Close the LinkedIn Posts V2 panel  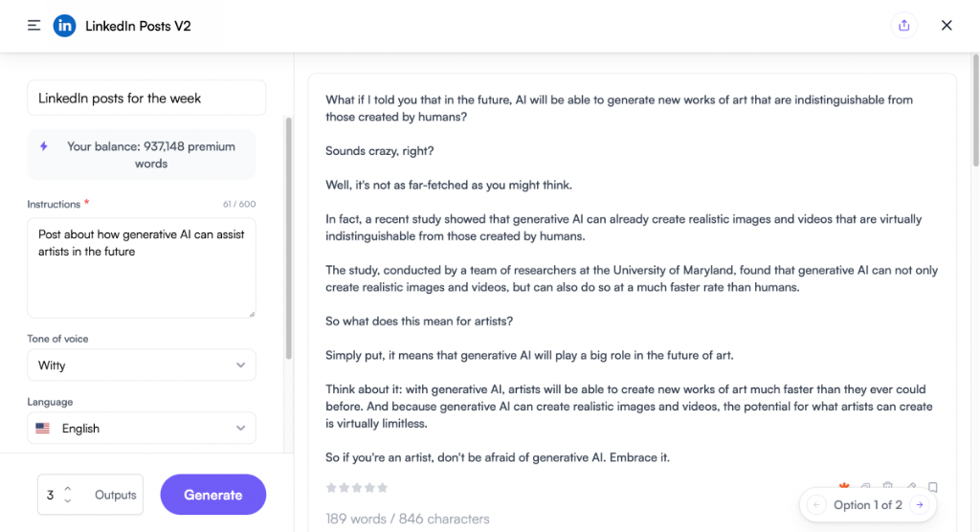pos(947,26)
